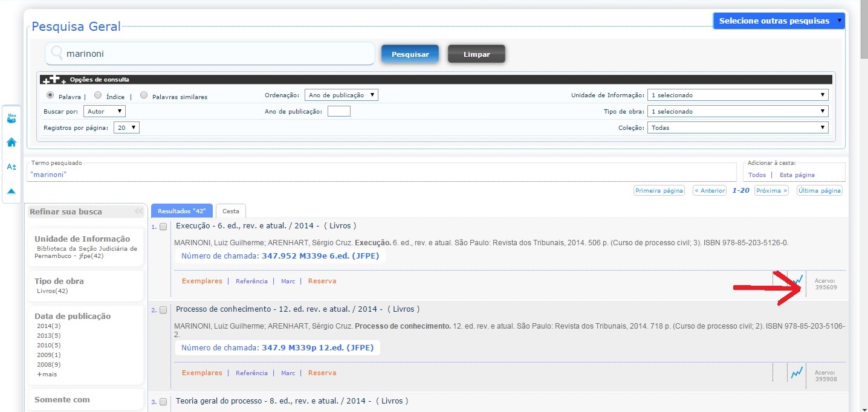Switch to the 'Cesta' tab
The image size is (868, 412).
click(x=230, y=211)
